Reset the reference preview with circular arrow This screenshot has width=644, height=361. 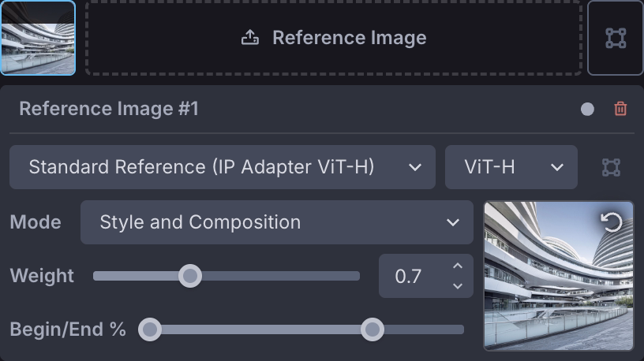[x=612, y=222]
